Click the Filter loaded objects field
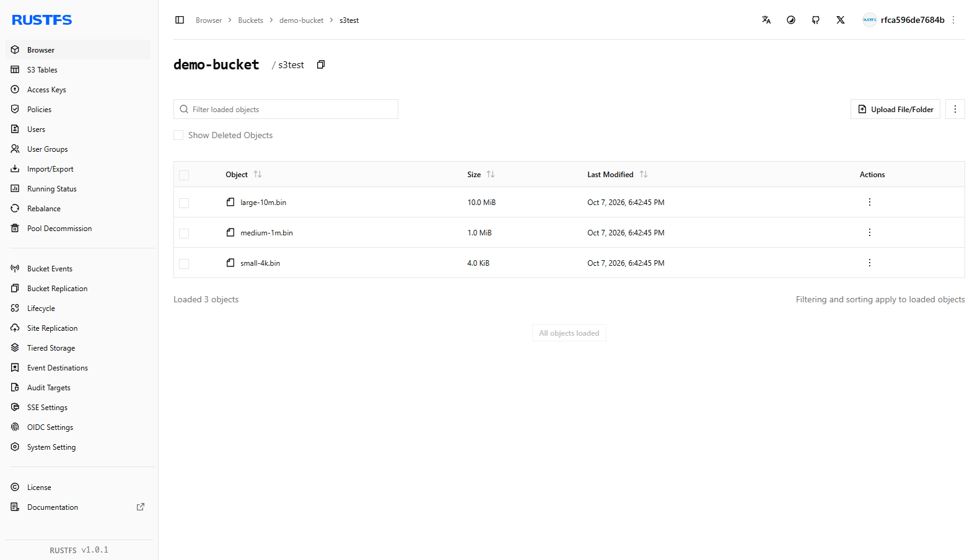Viewport: 980px width, 560px height. point(286,109)
